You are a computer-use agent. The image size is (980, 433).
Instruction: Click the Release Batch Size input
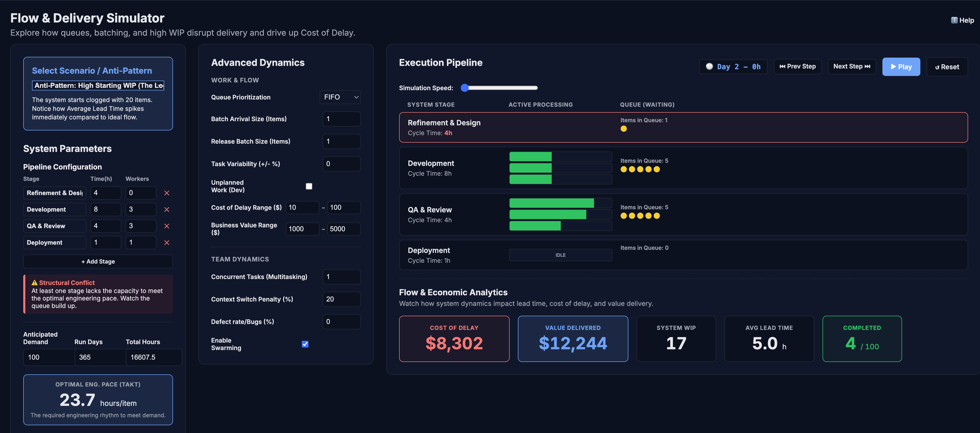(341, 141)
